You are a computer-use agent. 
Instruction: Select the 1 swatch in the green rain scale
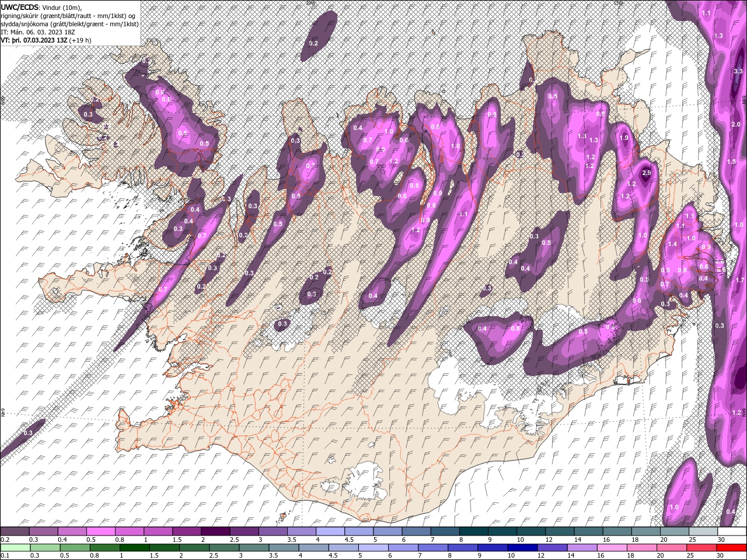pos(134,548)
